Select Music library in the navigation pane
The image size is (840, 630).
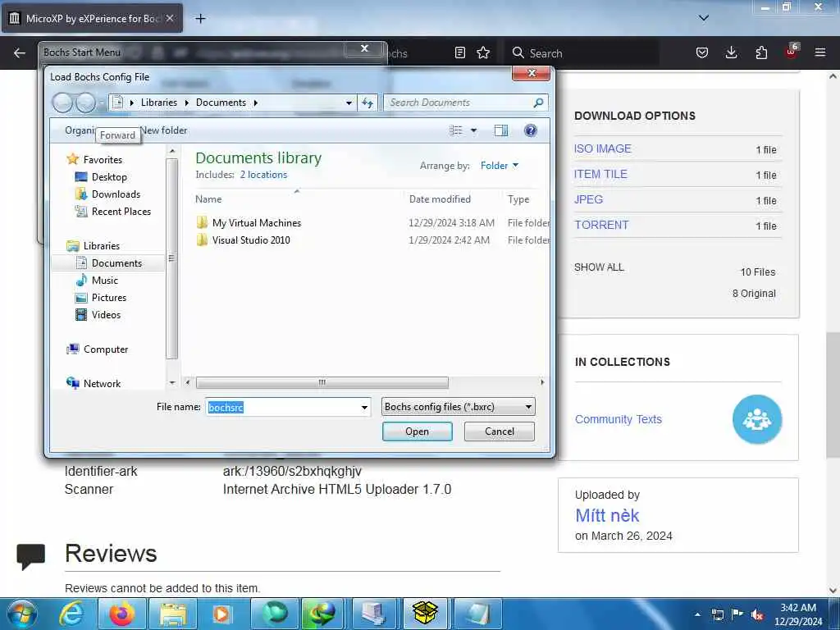coord(105,281)
